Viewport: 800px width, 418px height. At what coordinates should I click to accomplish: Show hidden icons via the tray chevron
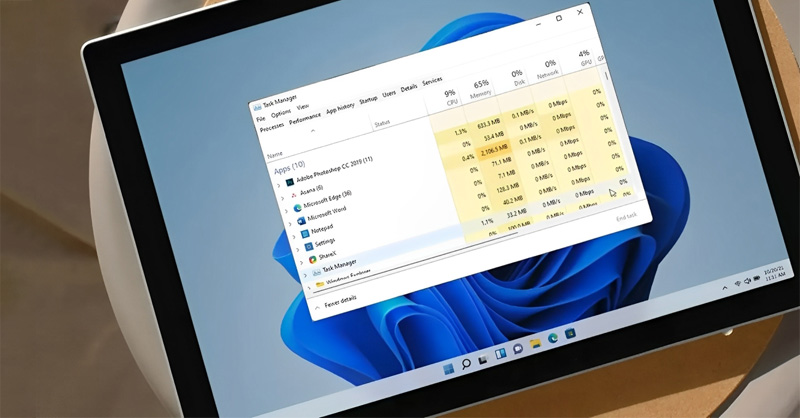click(724, 288)
